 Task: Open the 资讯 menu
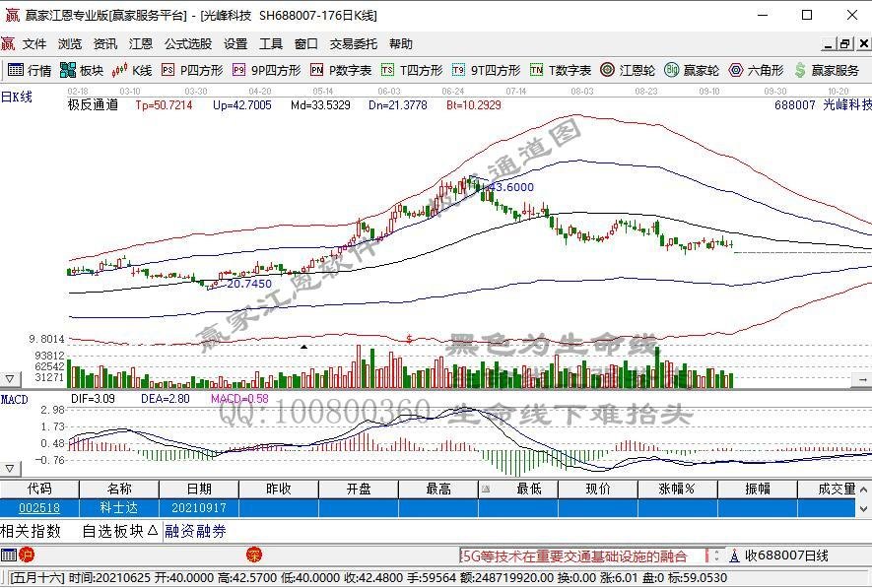tap(105, 44)
